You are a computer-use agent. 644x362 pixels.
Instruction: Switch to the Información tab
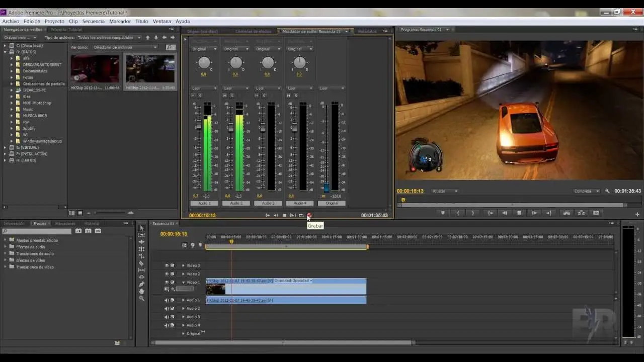(15, 223)
